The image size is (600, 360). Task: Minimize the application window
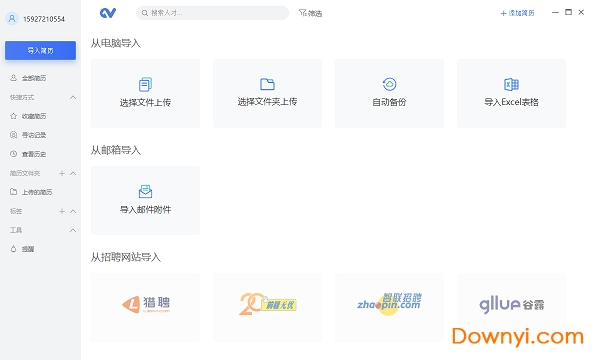coord(555,13)
